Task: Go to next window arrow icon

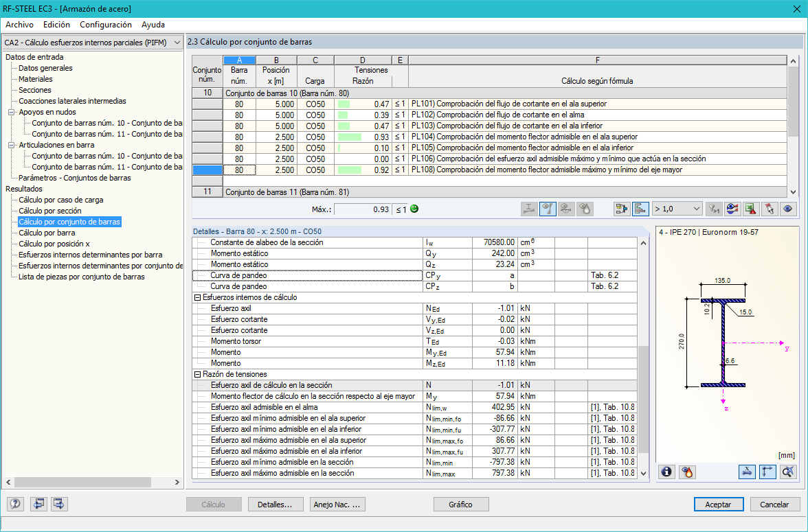Action: (59, 504)
